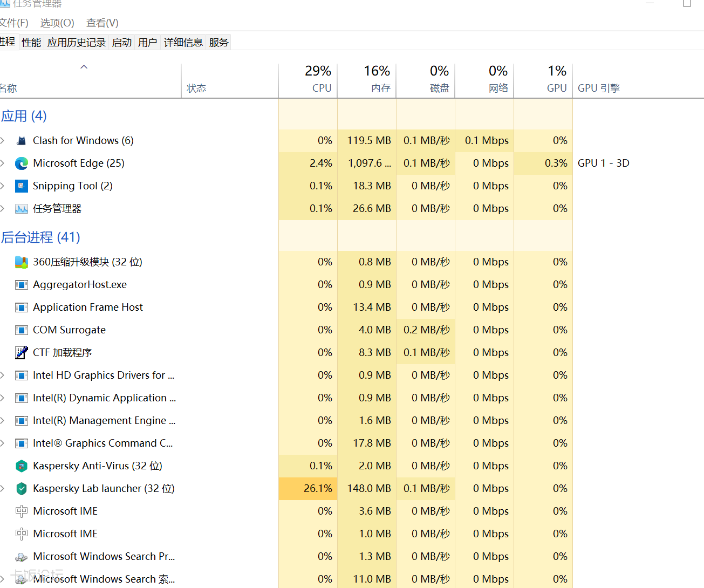Screen dimensions: 704x588
Task: Sort processes by the 网络 column header
Action: [x=484, y=80]
